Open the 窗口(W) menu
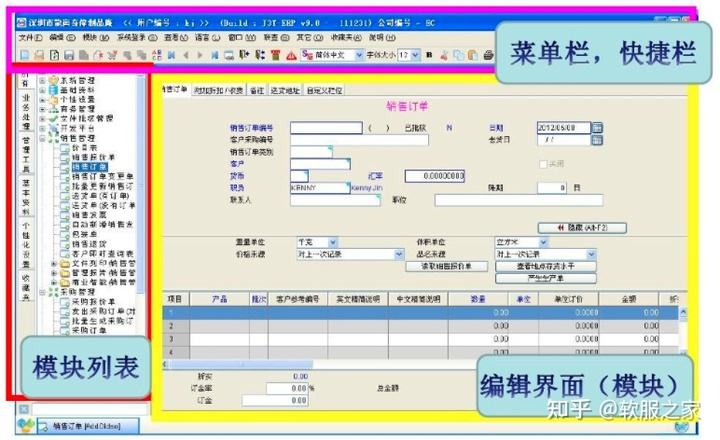The height and width of the screenshot is (440, 720). coord(242,38)
